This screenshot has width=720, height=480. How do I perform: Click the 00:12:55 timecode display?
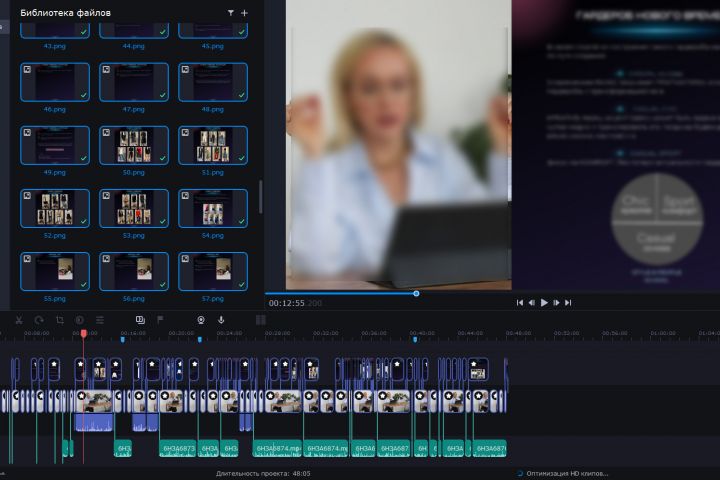[x=295, y=303]
